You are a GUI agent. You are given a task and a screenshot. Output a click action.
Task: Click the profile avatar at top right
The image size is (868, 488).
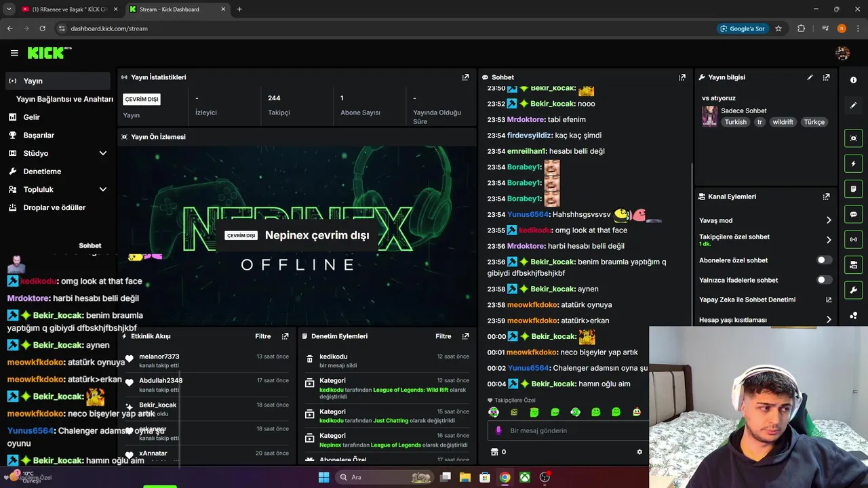pyautogui.click(x=843, y=53)
